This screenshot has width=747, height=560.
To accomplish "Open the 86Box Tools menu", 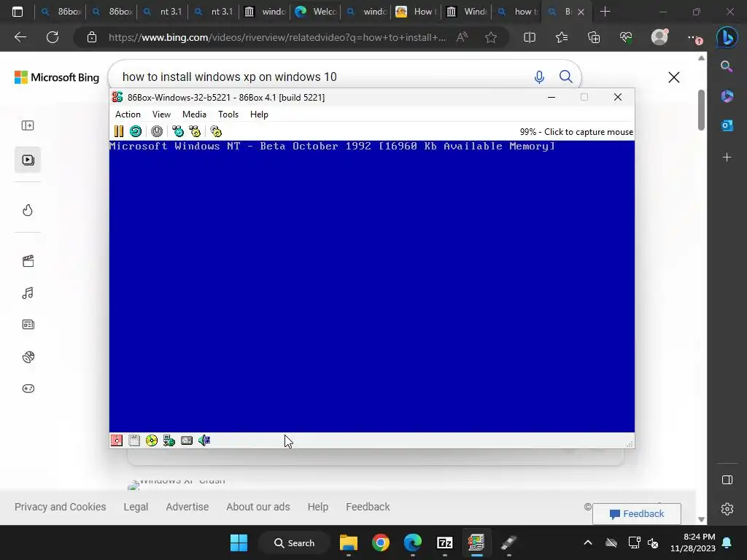I will (228, 114).
